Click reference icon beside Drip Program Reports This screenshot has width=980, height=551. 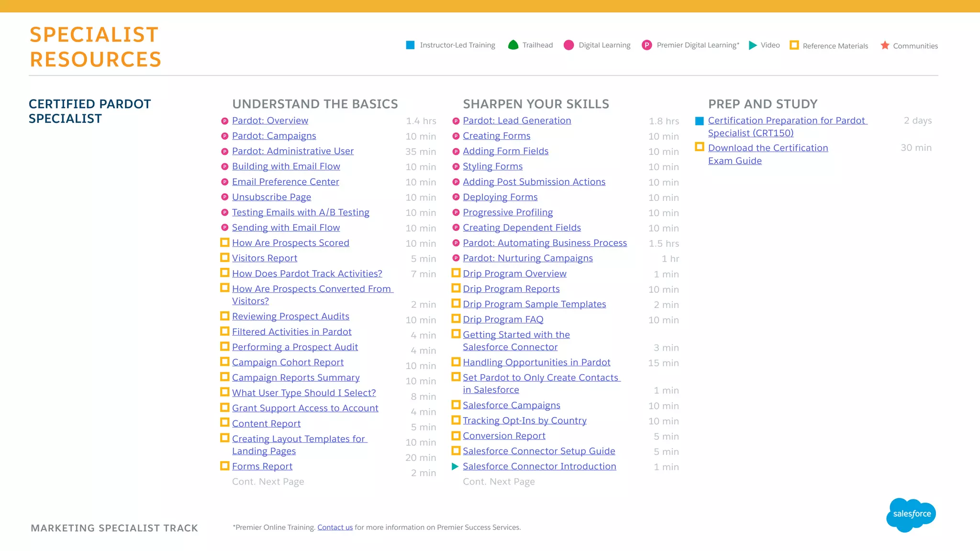pos(456,288)
